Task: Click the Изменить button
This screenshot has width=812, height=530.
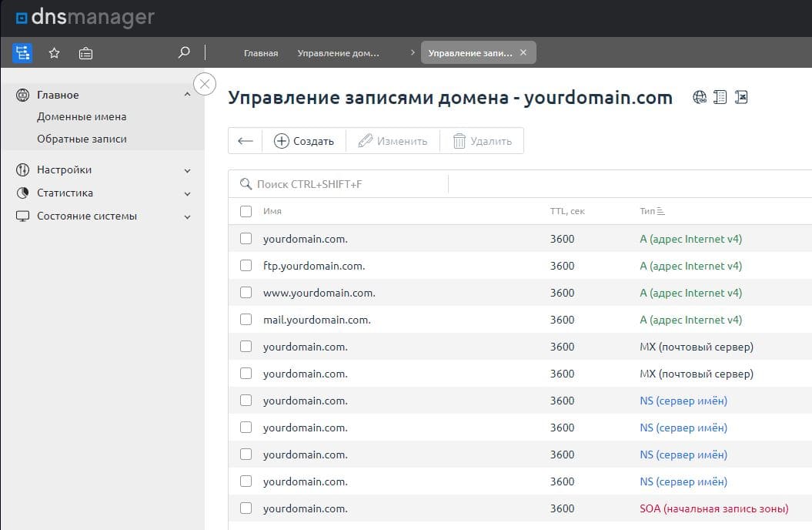Action: point(393,140)
